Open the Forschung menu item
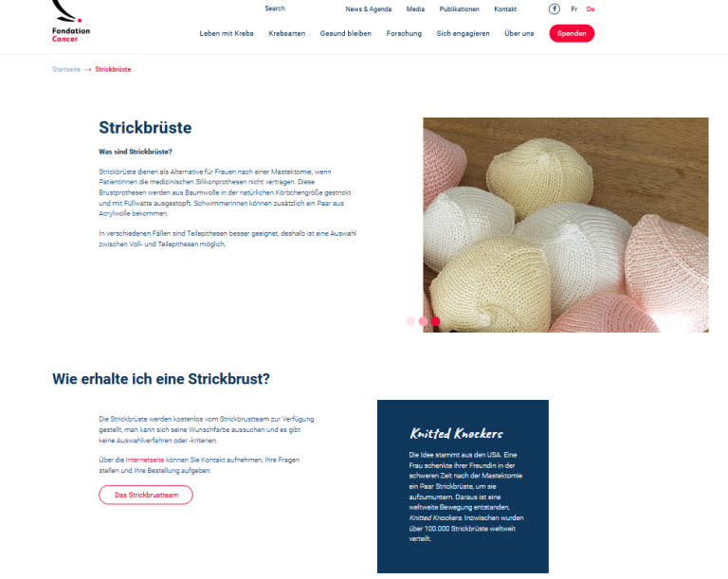Screen dimensions: 728x579 [404, 33]
